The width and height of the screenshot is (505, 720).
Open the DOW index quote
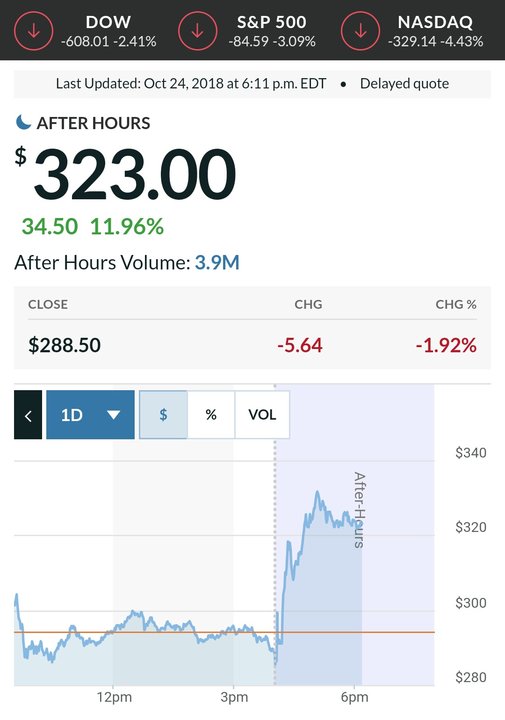tap(108, 31)
